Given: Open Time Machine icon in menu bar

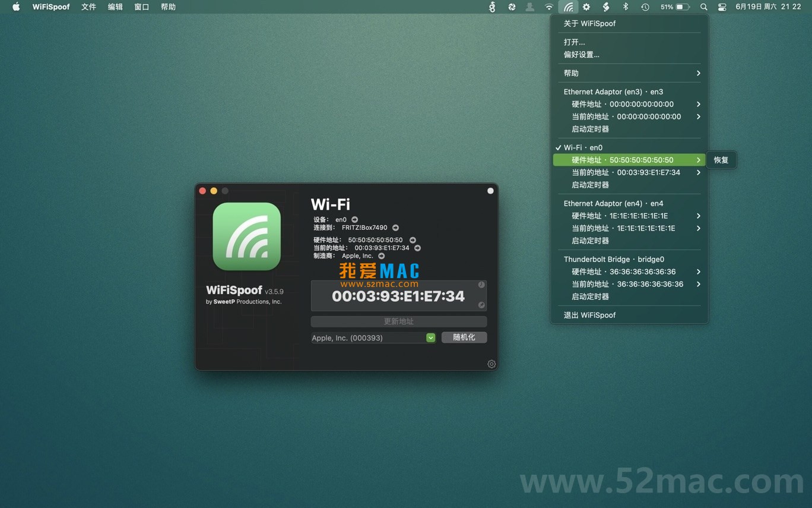Looking at the screenshot, I should tap(645, 7).
